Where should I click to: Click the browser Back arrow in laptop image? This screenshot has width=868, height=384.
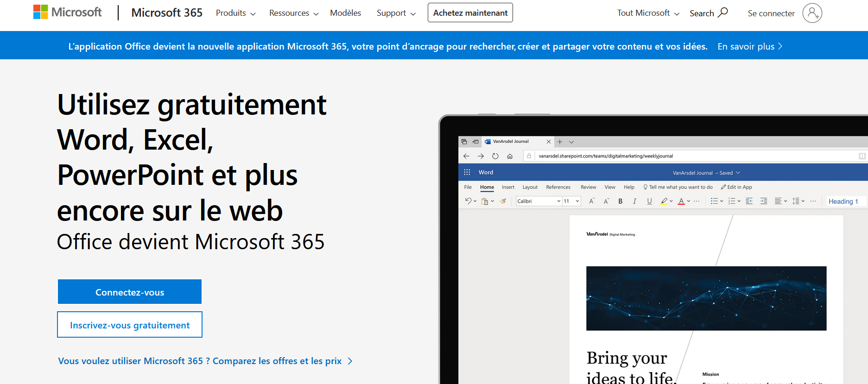click(466, 156)
